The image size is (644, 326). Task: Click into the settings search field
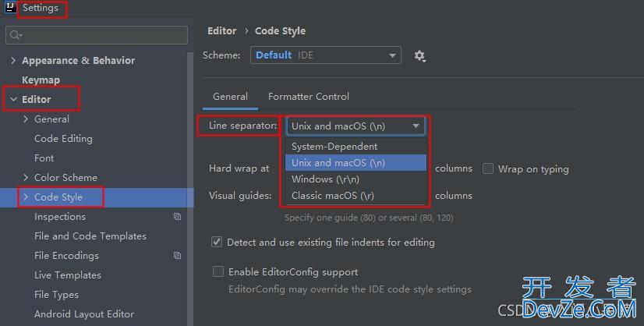click(101, 35)
